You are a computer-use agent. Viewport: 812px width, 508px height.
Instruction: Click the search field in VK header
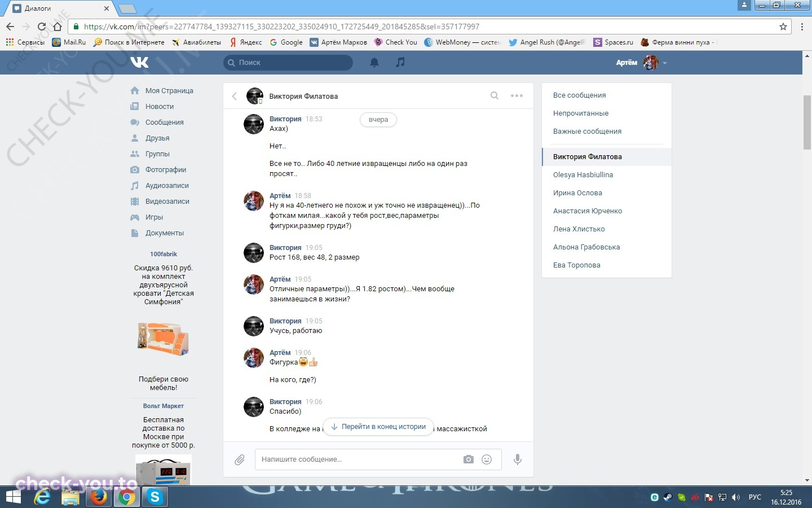click(288, 63)
